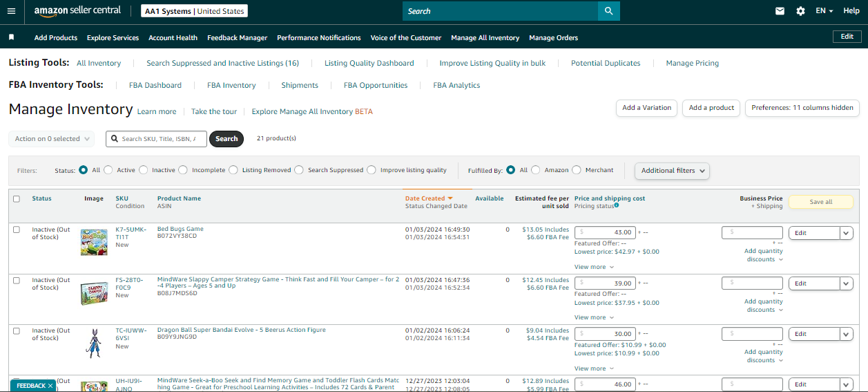Screen dimensions: 868x392
Task: Open the mail messages icon
Action: (780, 11)
